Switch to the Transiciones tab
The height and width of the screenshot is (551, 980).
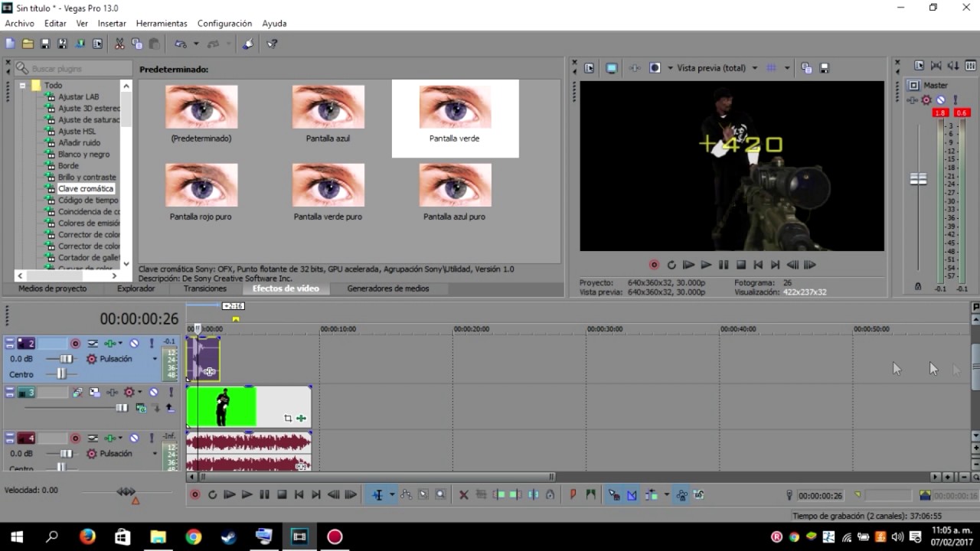pyautogui.click(x=205, y=289)
